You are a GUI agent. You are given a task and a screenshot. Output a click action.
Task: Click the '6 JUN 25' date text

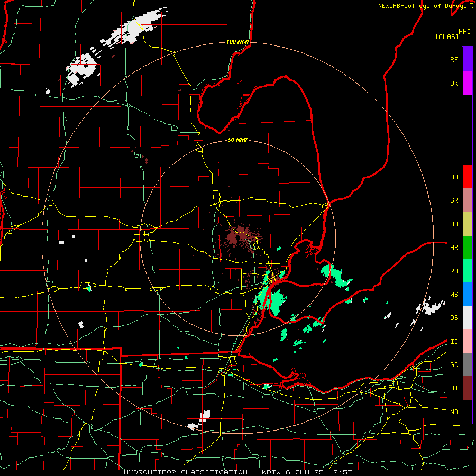click(305, 472)
